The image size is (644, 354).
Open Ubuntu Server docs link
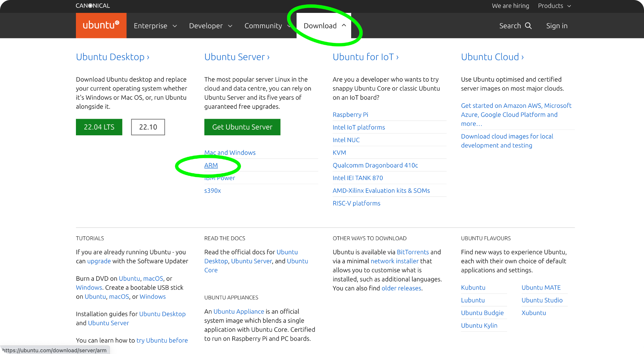(251, 261)
